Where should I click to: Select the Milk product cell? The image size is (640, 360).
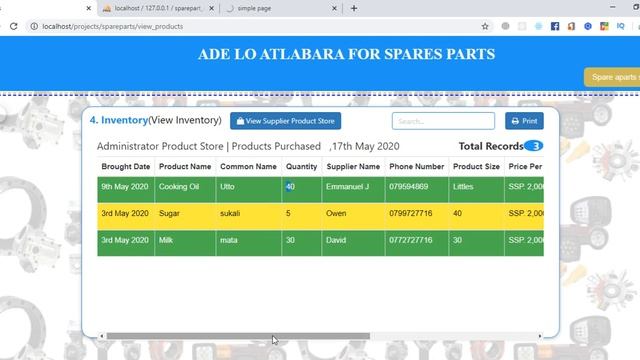coord(185,243)
